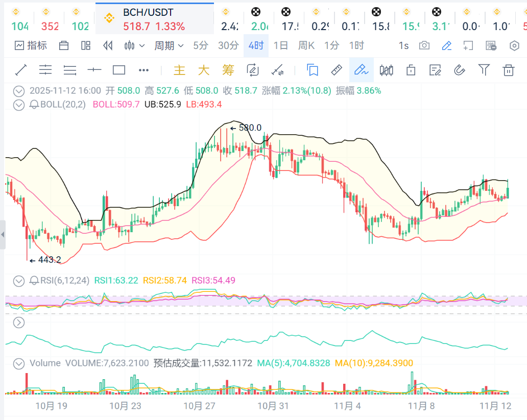
Task: Delete drawings with the trash icon
Action: click(x=509, y=70)
